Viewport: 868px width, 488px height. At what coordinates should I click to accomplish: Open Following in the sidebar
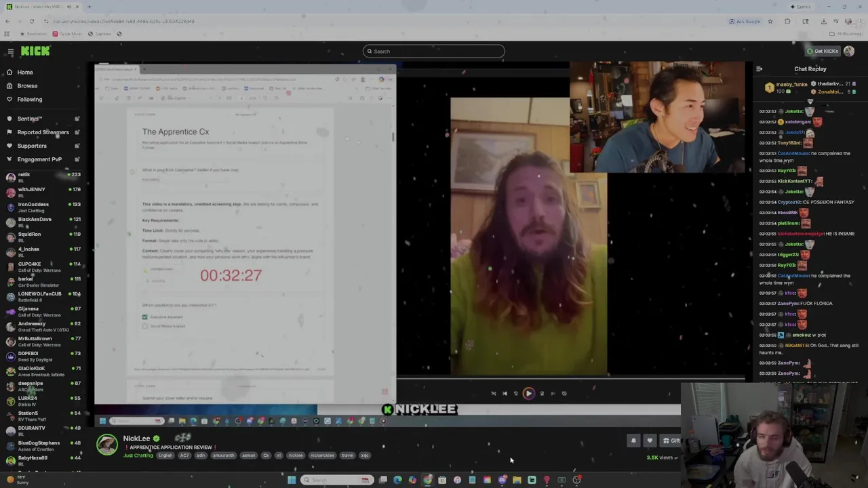click(x=30, y=99)
